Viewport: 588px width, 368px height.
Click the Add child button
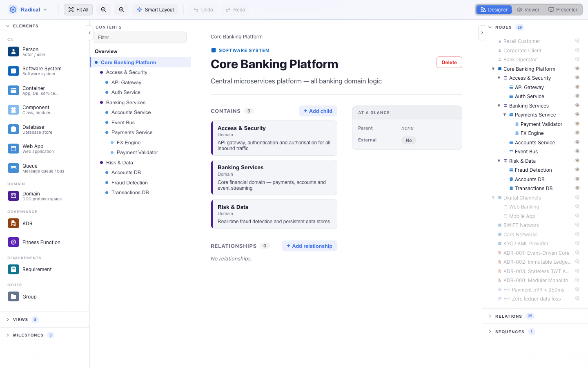pyautogui.click(x=318, y=111)
